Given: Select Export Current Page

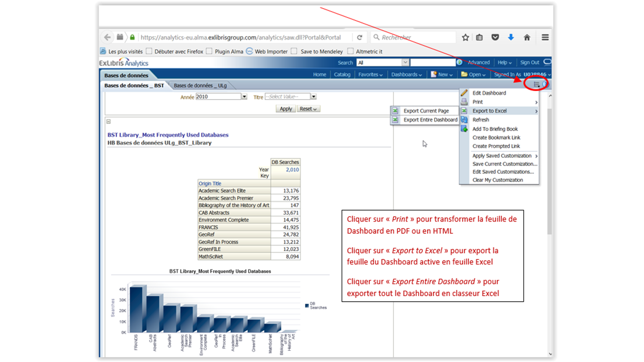Looking at the screenshot, I should click(425, 111).
